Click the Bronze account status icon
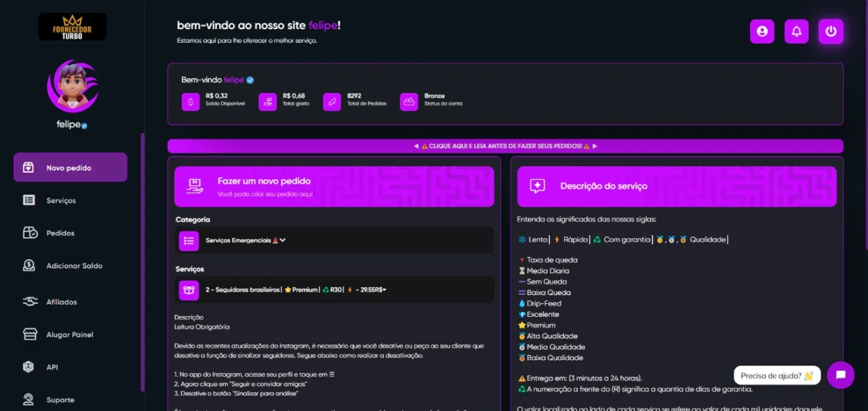The image size is (868, 411). tap(410, 102)
